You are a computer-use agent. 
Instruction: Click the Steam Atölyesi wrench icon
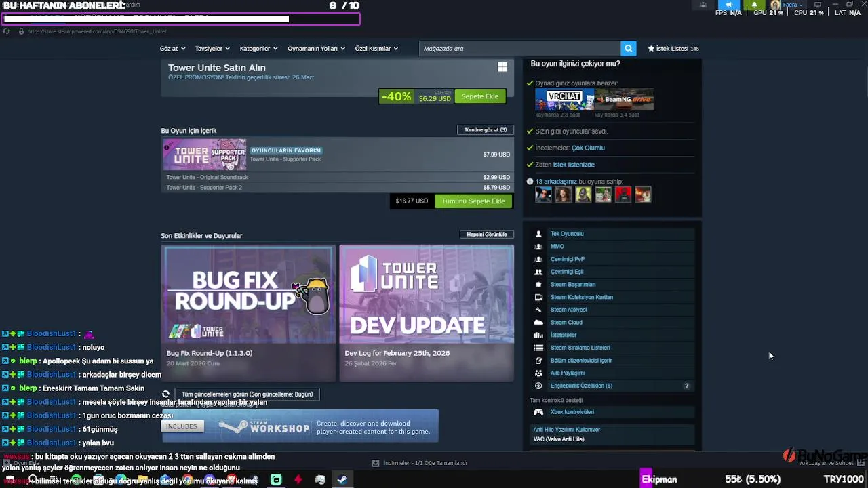[538, 310]
